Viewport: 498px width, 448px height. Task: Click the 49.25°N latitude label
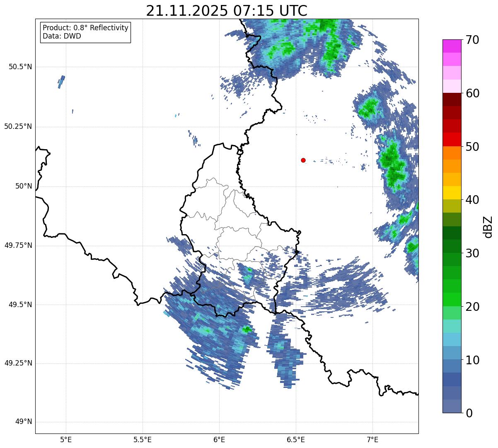[18, 363]
